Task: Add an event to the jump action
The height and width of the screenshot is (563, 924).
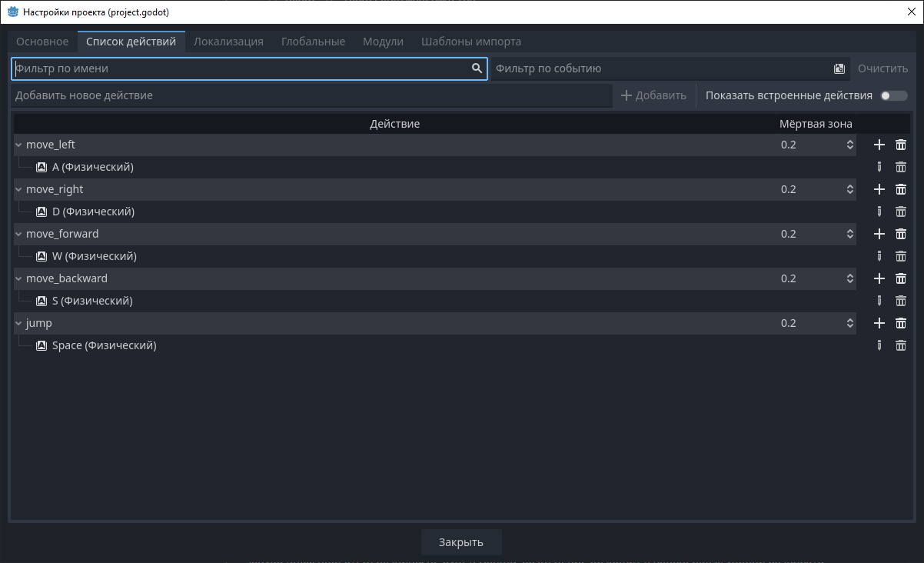Action: pos(879,323)
